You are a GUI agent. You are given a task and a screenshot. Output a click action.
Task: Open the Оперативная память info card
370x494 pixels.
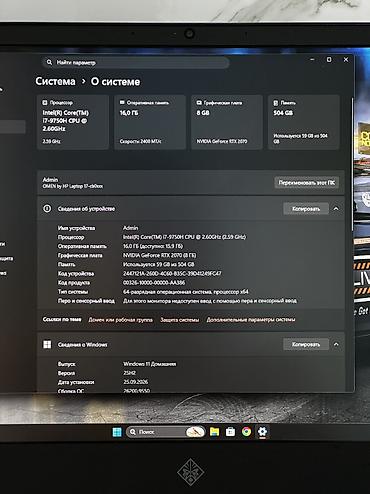tap(150, 122)
